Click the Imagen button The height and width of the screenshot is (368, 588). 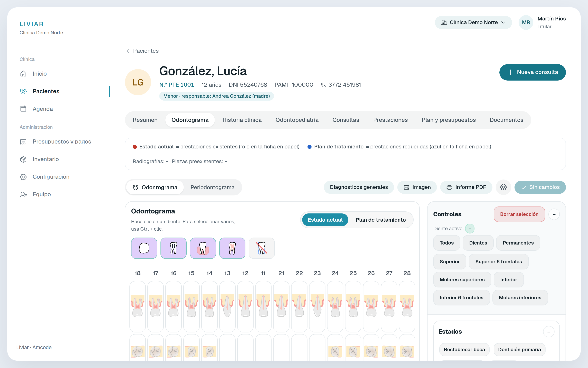(x=417, y=187)
